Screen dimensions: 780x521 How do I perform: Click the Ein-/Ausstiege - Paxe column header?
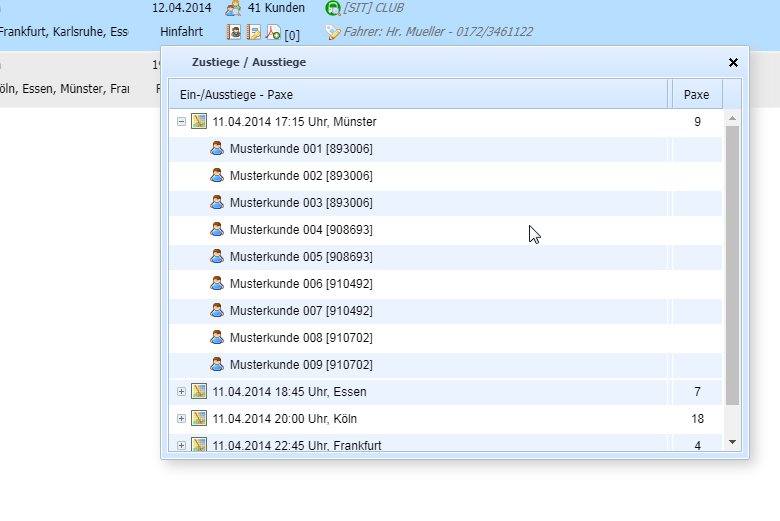click(x=418, y=95)
